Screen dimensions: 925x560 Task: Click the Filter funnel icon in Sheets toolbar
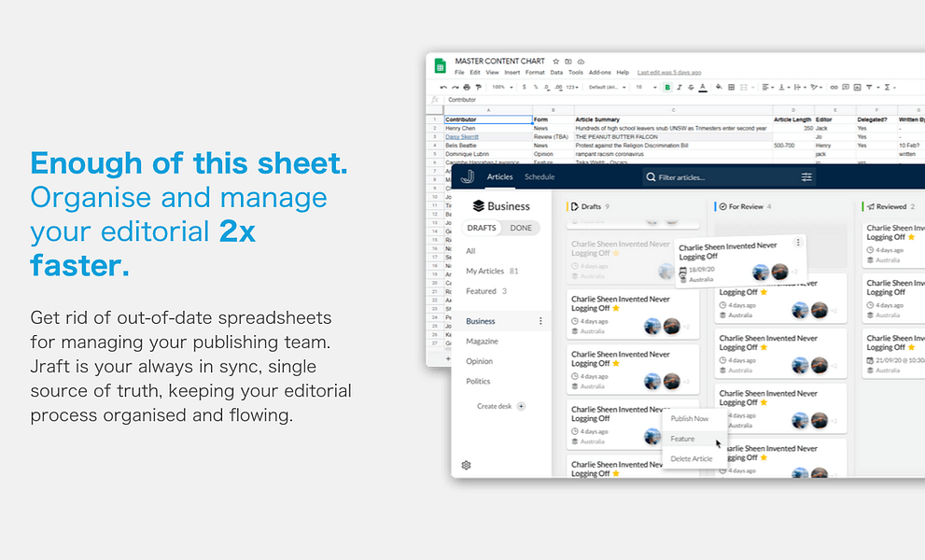(x=869, y=87)
